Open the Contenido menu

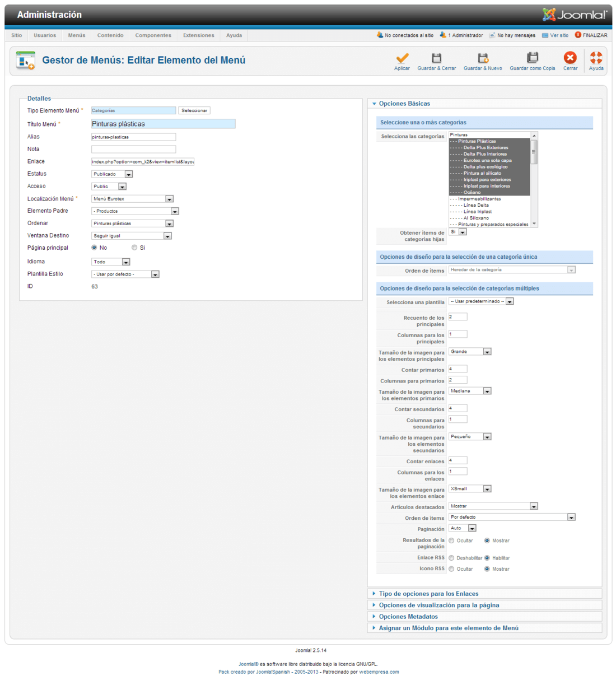pos(110,35)
